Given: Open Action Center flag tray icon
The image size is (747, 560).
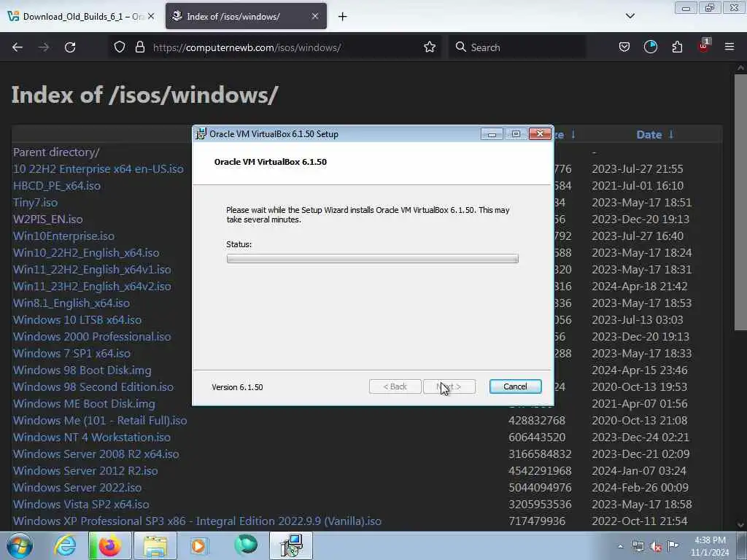Looking at the screenshot, I should tap(673, 546).
